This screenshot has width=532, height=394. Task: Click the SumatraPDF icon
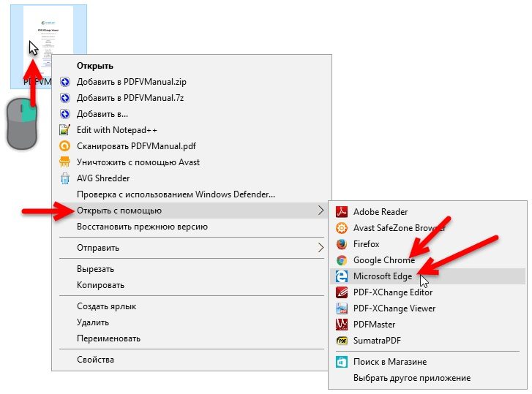pyautogui.click(x=342, y=341)
